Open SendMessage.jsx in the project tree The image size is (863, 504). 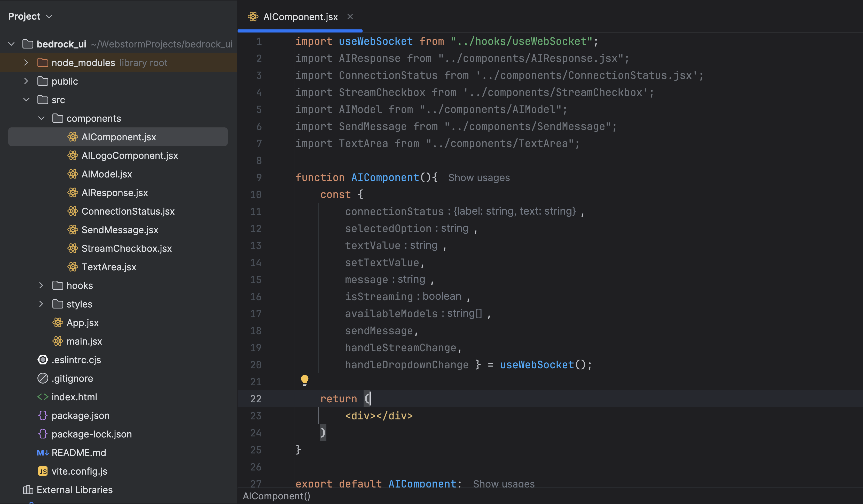pyautogui.click(x=120, y=230)
